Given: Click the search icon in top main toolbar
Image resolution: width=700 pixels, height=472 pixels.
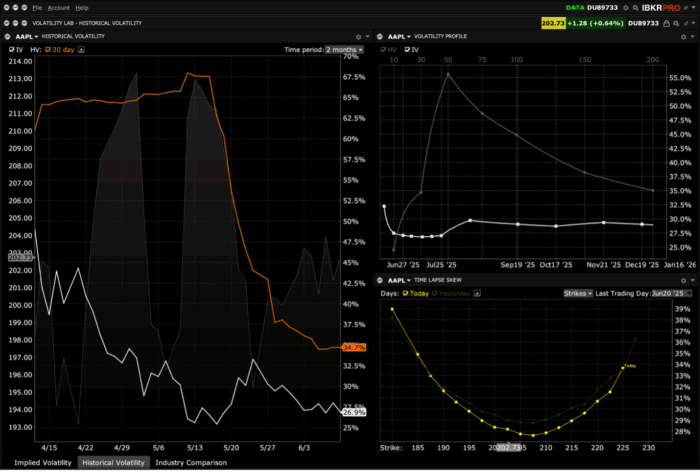Looking at the screenshot, I should click(x=635, y=8).
